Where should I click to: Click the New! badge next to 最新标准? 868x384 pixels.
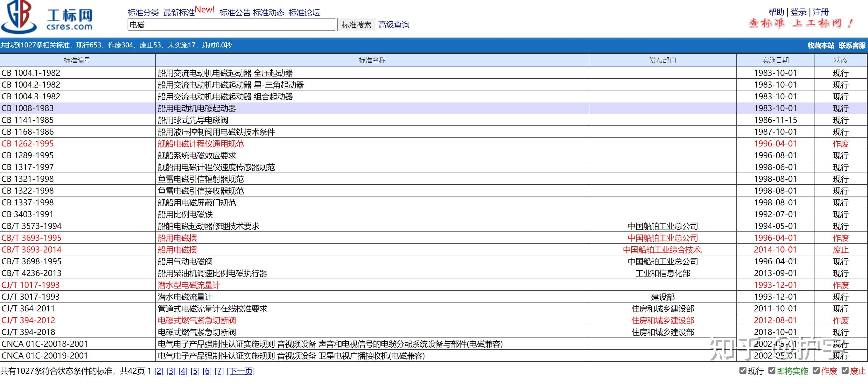[206, 10]
